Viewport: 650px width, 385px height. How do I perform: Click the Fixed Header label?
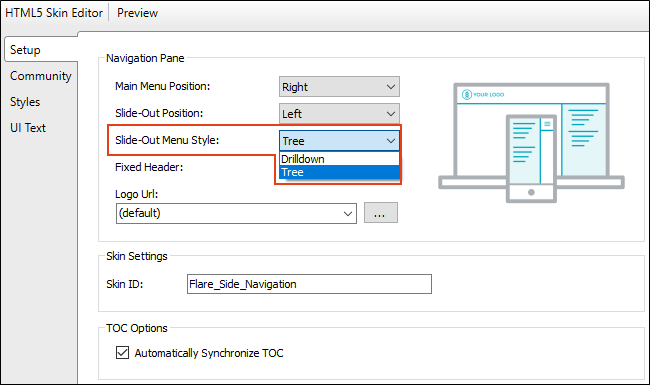tap(149, 167)
